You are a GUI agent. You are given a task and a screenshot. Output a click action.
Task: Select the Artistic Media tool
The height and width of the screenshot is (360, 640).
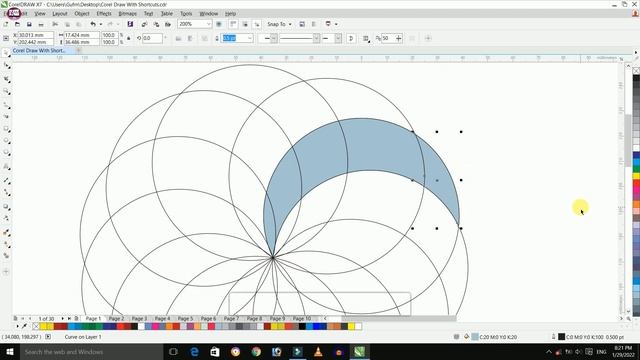click(x=6, y=117)
